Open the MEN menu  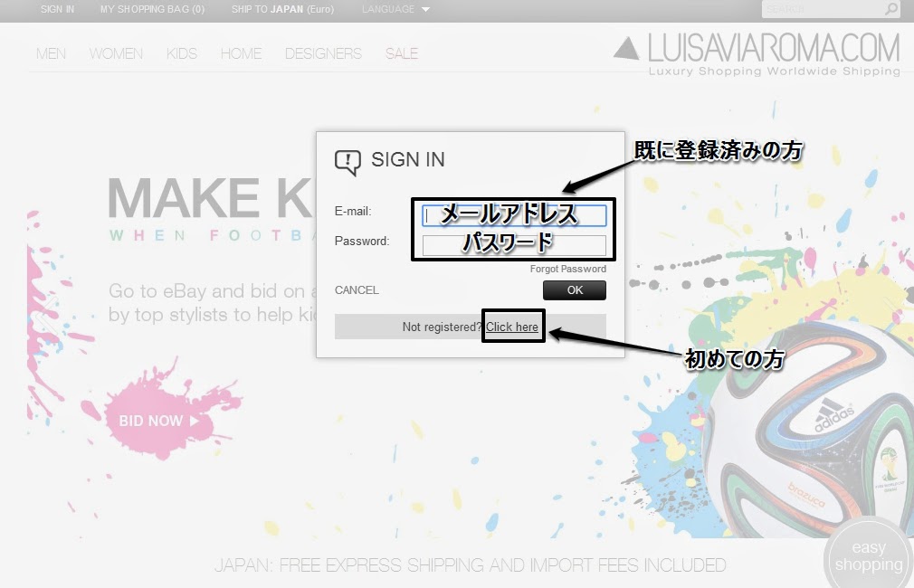click(x=51, y=53)
